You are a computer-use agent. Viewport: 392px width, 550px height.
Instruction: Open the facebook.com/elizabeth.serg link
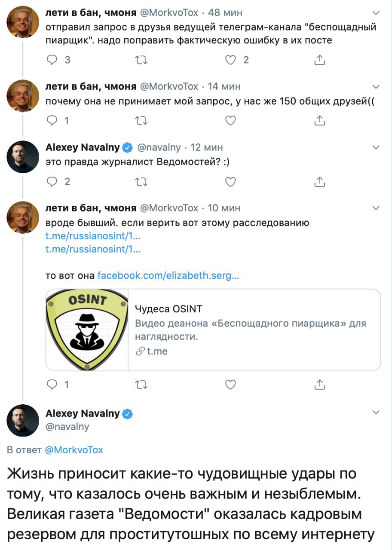168,275
